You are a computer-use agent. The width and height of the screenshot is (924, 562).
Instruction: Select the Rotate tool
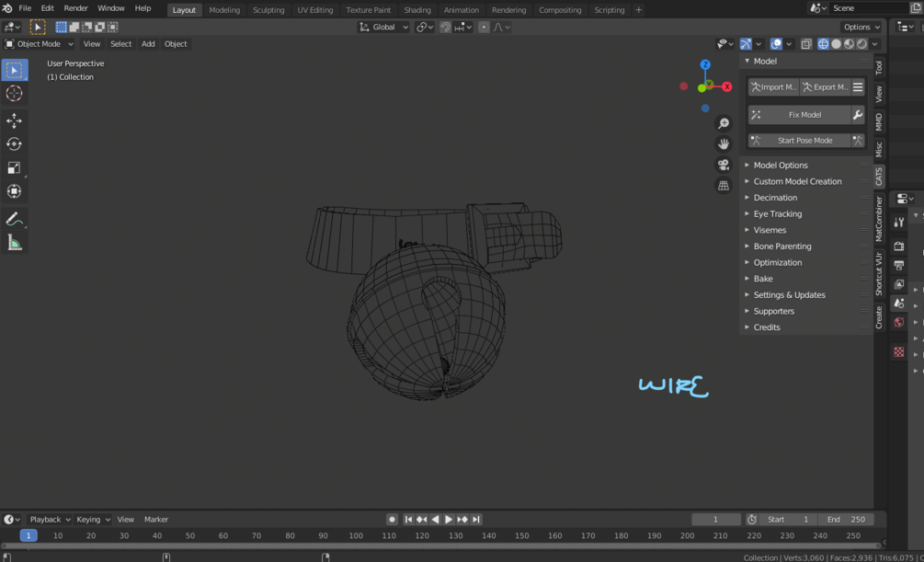tap(14, 143)
